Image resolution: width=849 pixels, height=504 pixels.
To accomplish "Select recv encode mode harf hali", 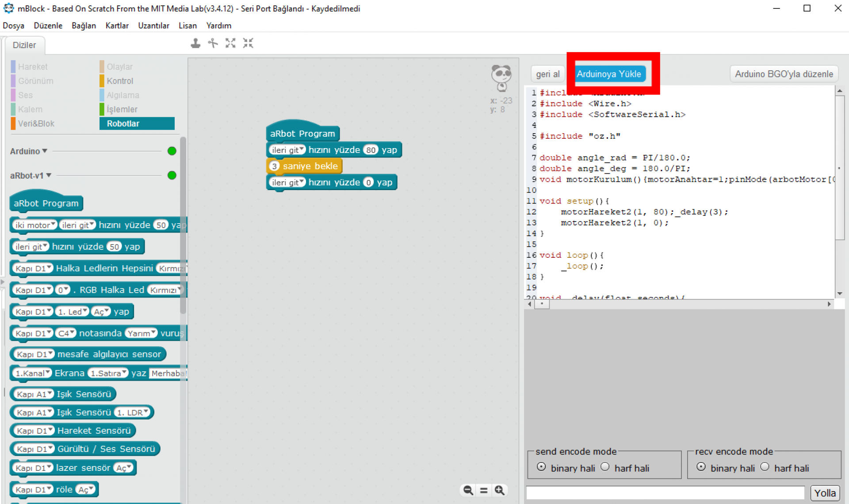I will 765,467.
